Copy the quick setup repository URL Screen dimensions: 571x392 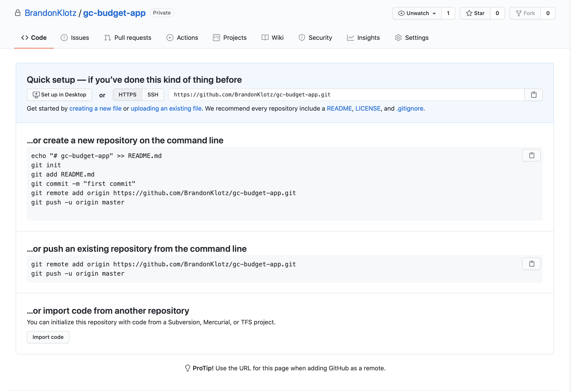(533, 94)
